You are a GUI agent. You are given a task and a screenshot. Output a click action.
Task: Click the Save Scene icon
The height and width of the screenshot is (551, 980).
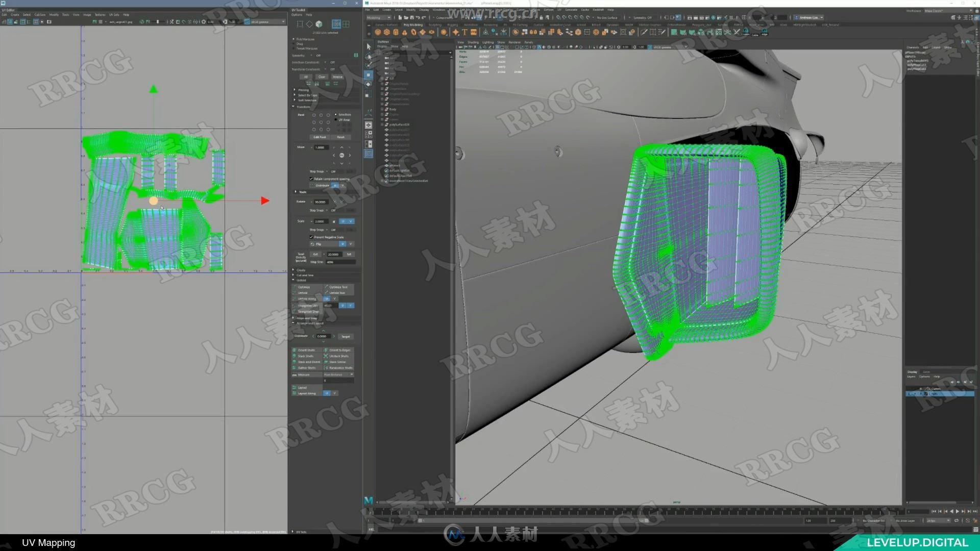411,17
